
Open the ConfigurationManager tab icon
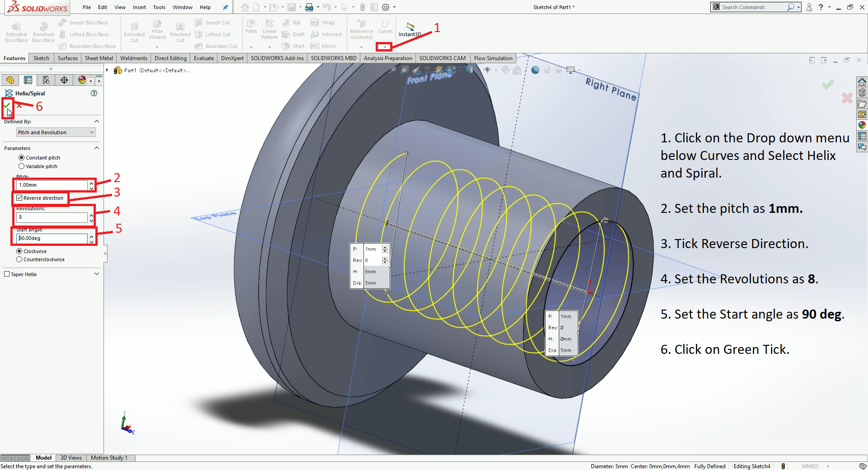46,80
